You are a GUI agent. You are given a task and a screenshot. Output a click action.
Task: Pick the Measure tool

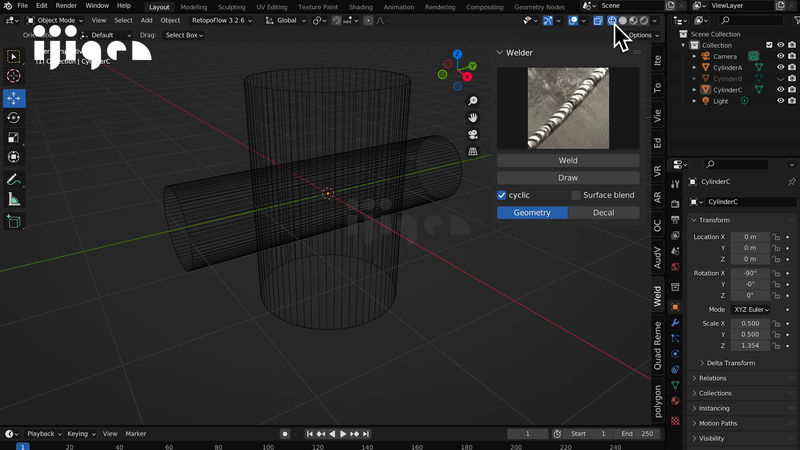click(x=14, y=198)
